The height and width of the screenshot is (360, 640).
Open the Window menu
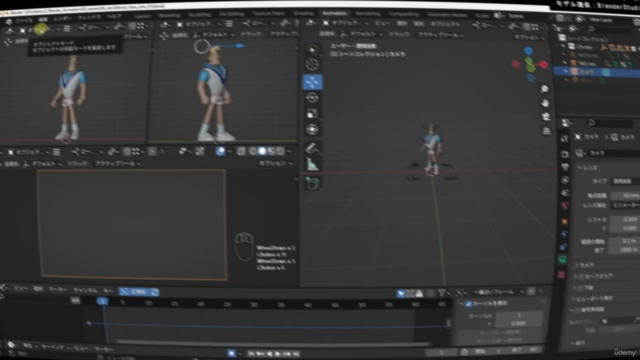89,18
